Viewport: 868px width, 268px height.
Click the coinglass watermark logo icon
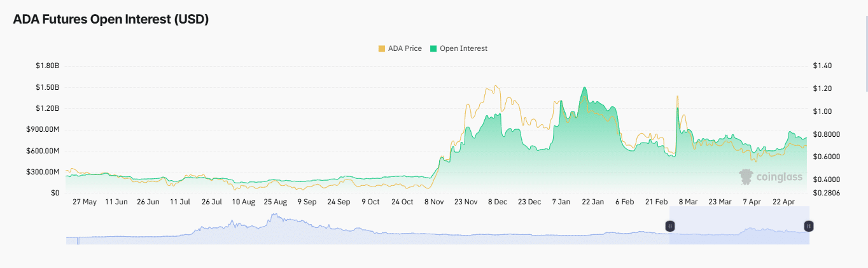(745, 176)
